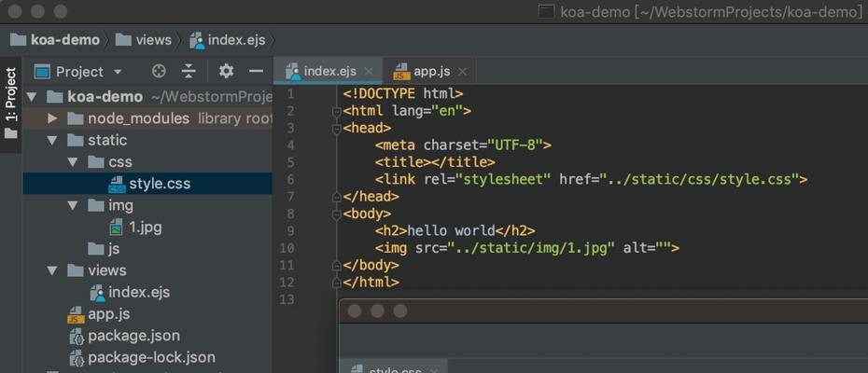Click the style.css file icon in tree
Viewport: 868px width, 373px height.
(117, 184)
